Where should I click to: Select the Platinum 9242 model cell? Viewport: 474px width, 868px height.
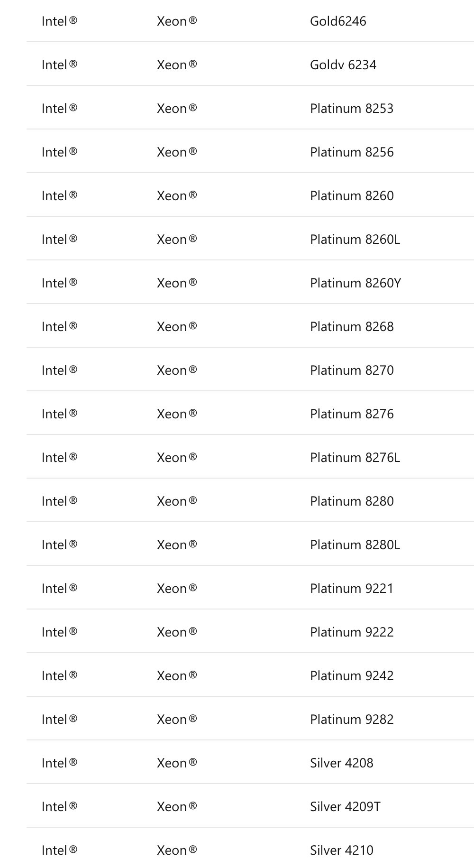coord(352,676)
